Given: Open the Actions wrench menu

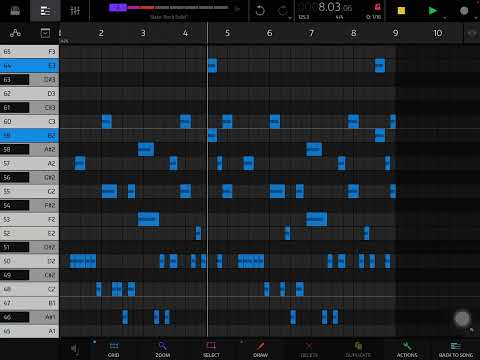Looking at the screenshot, I should (x=407, y=349).
